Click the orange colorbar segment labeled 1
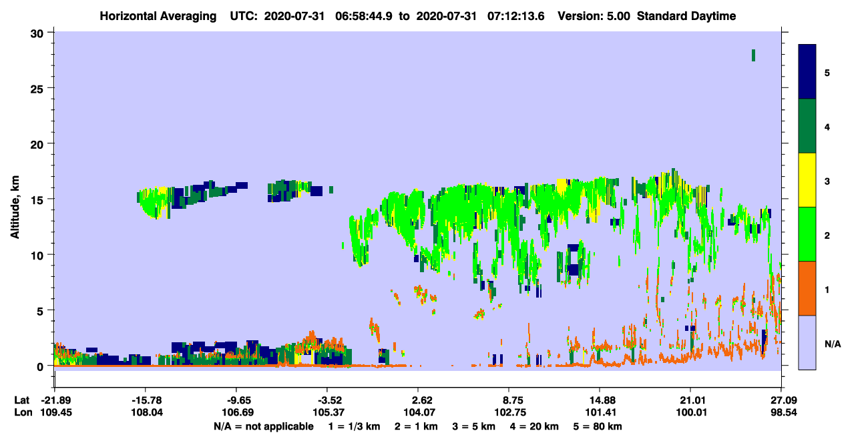The height and width of the screenshot is (445, 868). click(807, 288)
